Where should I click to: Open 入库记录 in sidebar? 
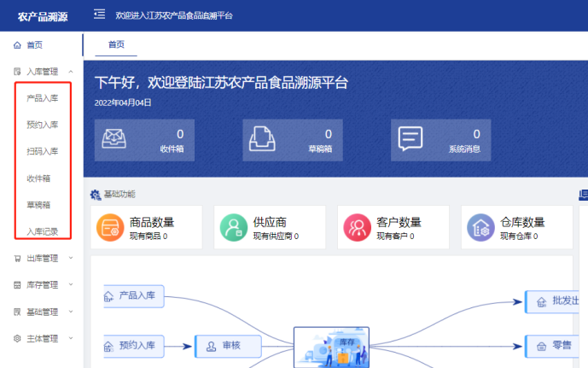[43, 231]
